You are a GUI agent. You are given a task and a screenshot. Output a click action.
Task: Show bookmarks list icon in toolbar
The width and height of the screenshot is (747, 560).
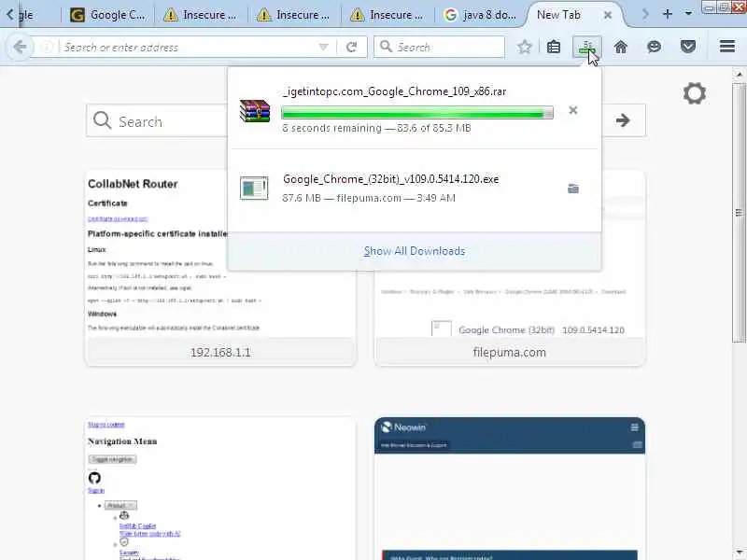[553, 47]
